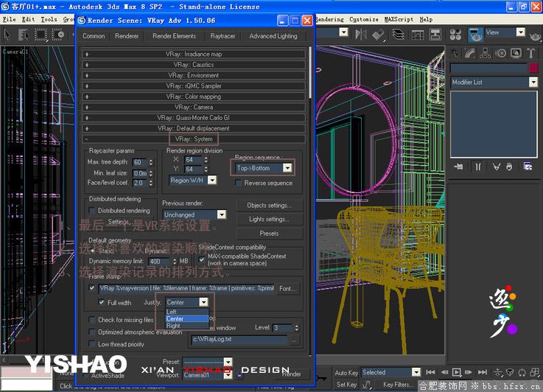Image resolution: width=543 pixels, height=392 pixels.
Task: Switch to the Hierarchy panel tab
Action: (x=486, y=53)
